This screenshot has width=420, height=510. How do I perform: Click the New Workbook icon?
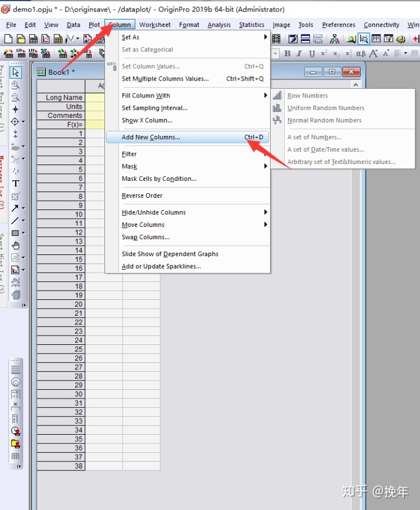point(33,39)
